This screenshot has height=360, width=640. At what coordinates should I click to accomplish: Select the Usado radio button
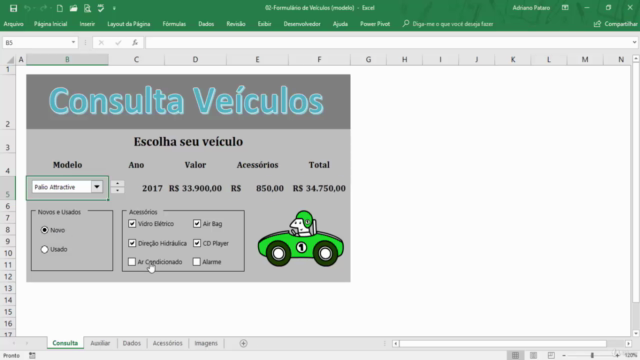point(44,249)
